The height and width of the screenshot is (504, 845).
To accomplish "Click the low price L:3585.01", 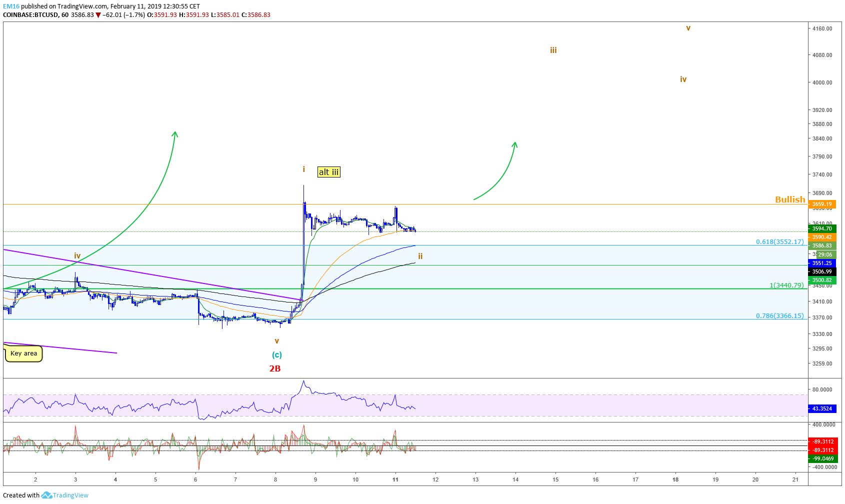I will tap(225, 15).
